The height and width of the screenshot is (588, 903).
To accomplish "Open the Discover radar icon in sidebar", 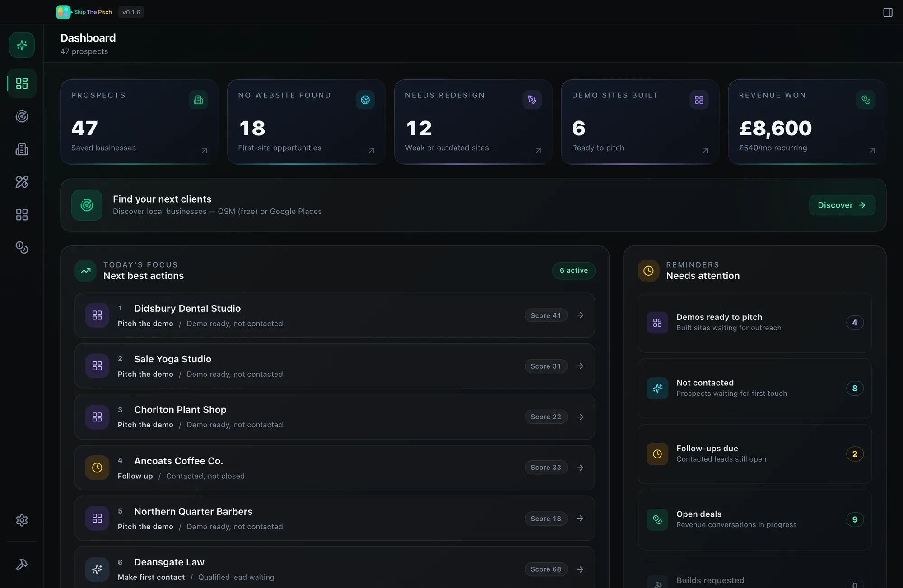I will (22, 116).
